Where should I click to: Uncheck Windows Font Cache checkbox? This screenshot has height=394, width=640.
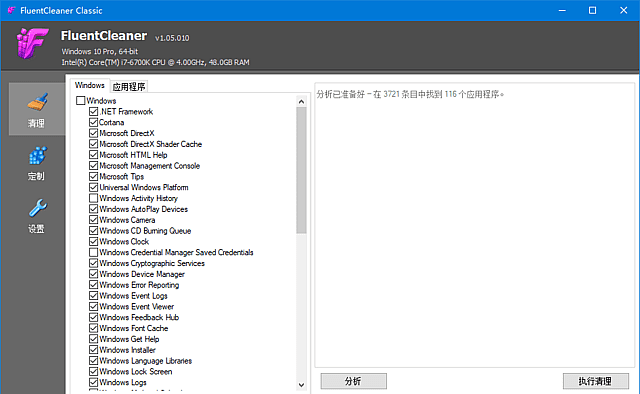[93, 328]
